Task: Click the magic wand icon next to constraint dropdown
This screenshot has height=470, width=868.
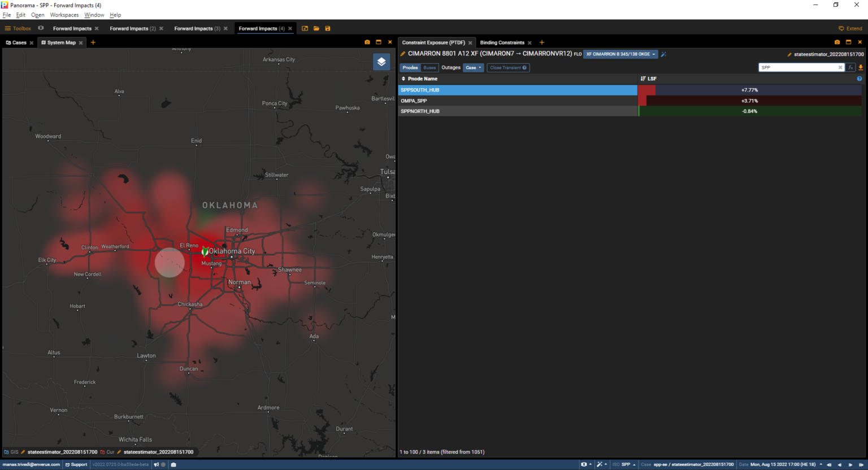Action: [x=663, y=54]
